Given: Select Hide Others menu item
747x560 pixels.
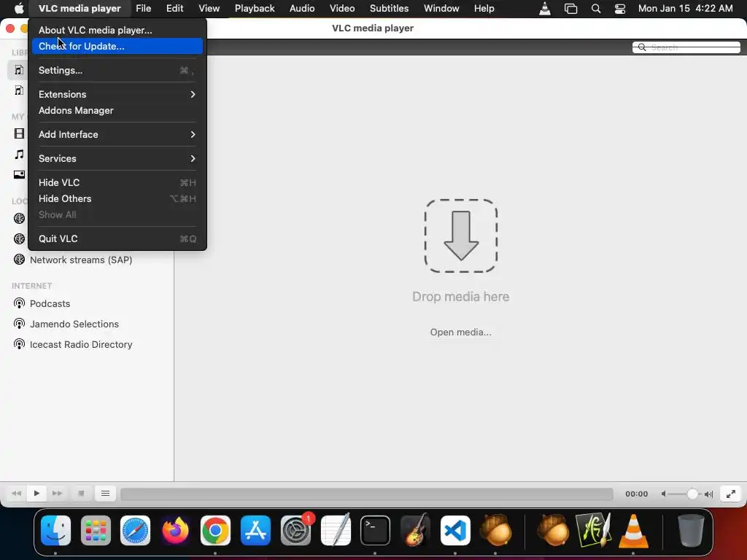Looking at the screenshot, I should (x=117, y=198).
